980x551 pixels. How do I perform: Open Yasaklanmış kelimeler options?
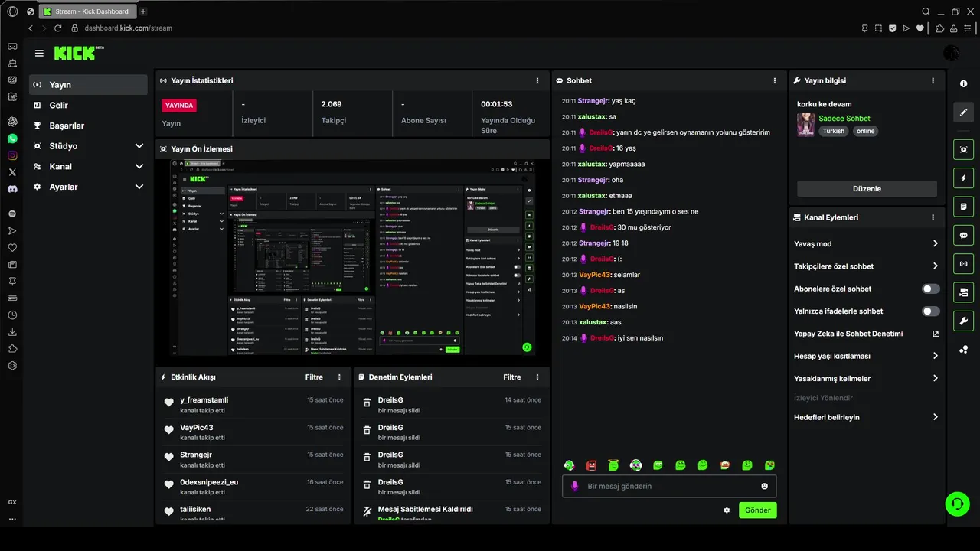pos(867,379)
